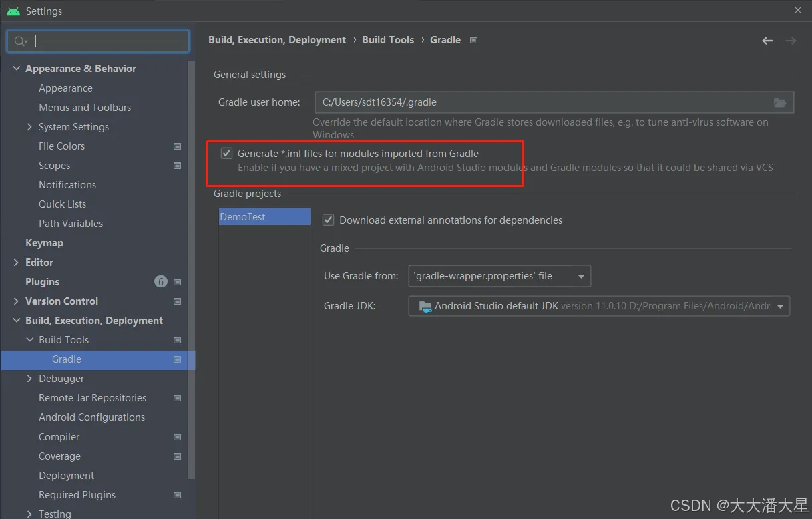Click the project icon next to Scopes

point(178,166)
